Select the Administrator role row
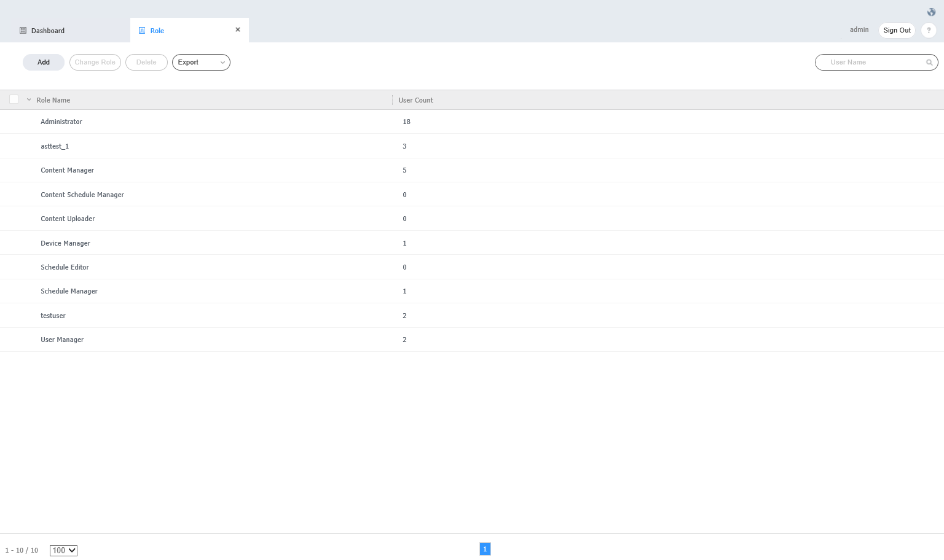 coord(61,122)
